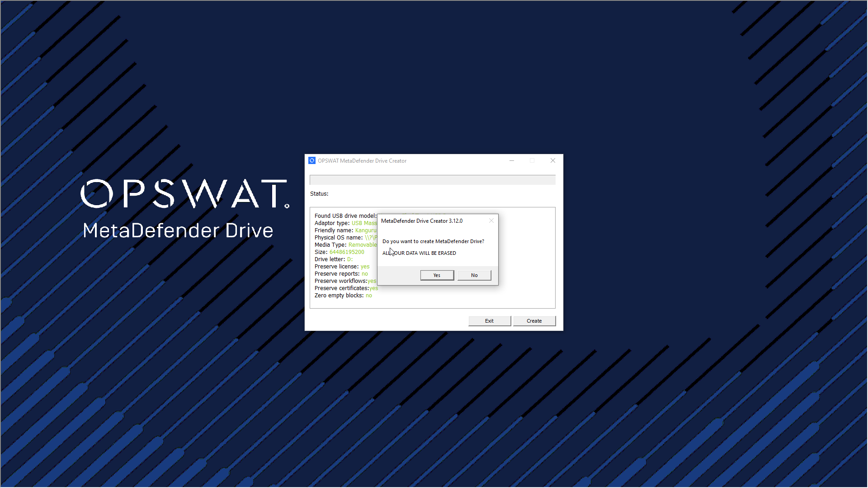Close the OPSWAT MetaDefender Drive Creator window

[x=553, y=160]
